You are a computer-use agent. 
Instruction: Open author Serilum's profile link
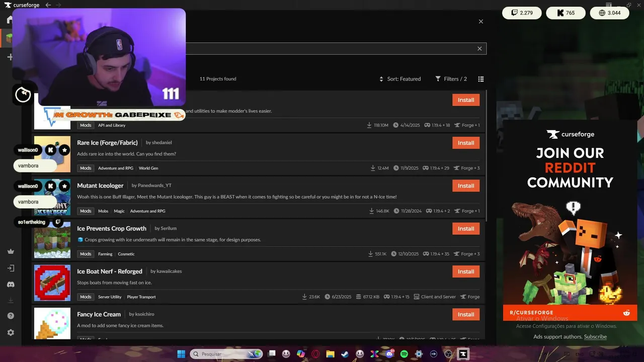169,228
